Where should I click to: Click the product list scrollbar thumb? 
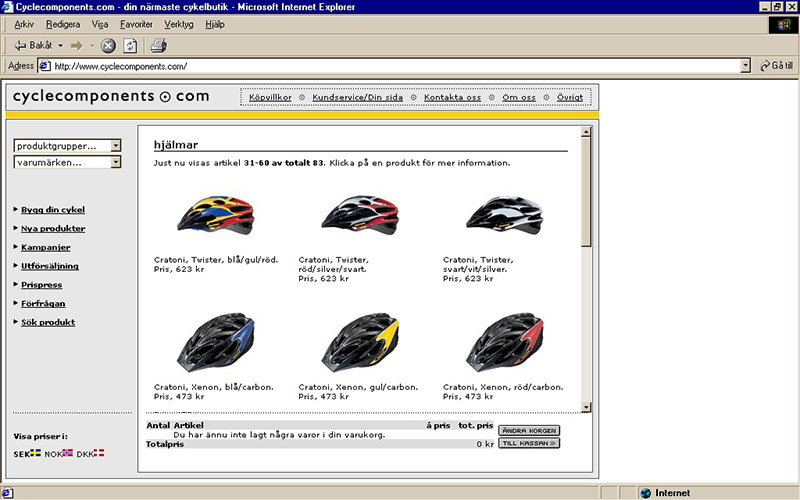pyautogui.click(x=586, y=192)
